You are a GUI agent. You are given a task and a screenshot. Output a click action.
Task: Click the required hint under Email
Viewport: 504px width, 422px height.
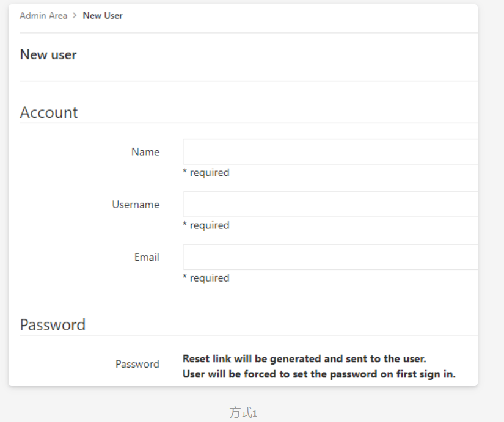coord(205,277)
